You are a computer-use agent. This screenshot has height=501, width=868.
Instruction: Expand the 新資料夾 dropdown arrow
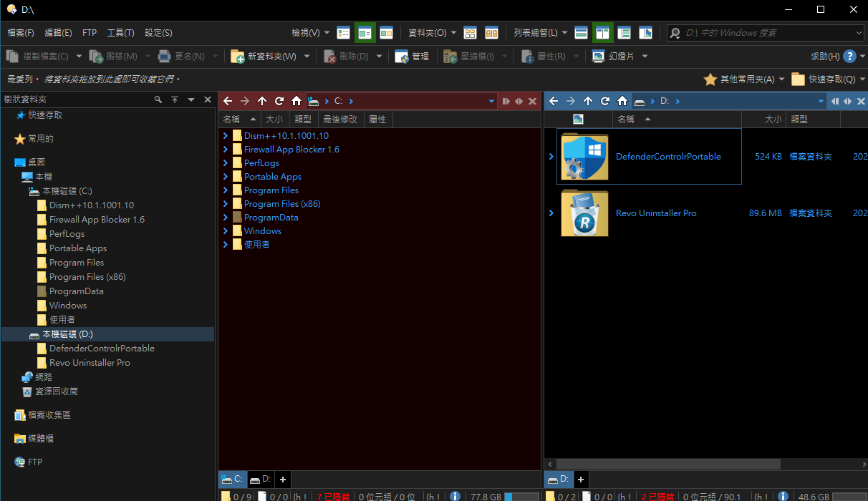pos(307,56)
